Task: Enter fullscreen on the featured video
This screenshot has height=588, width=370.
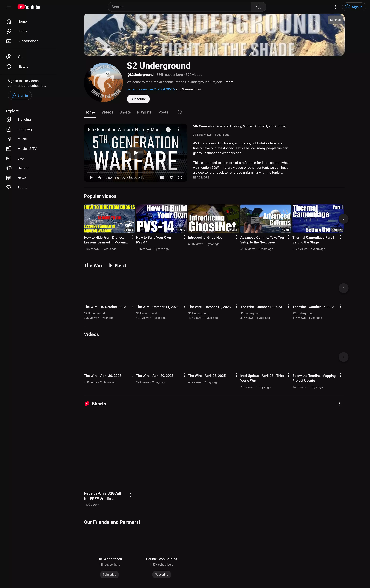Action: click(x=180, y=178)
